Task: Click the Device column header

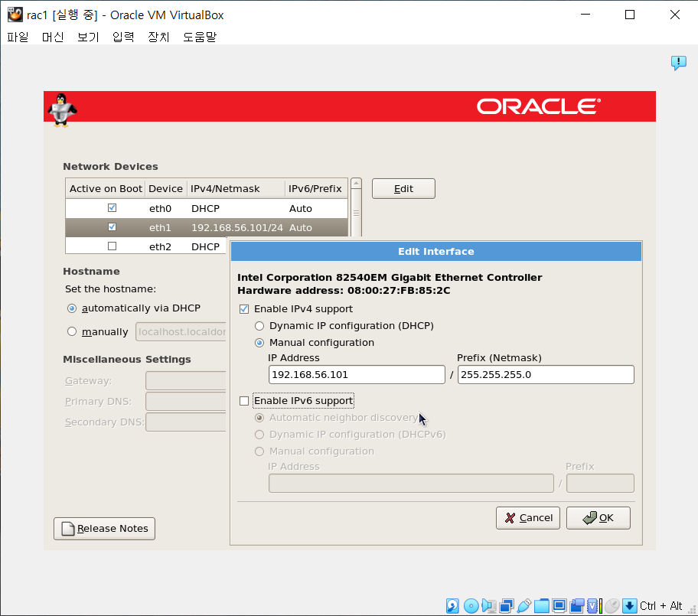Action: click(165, 189)
